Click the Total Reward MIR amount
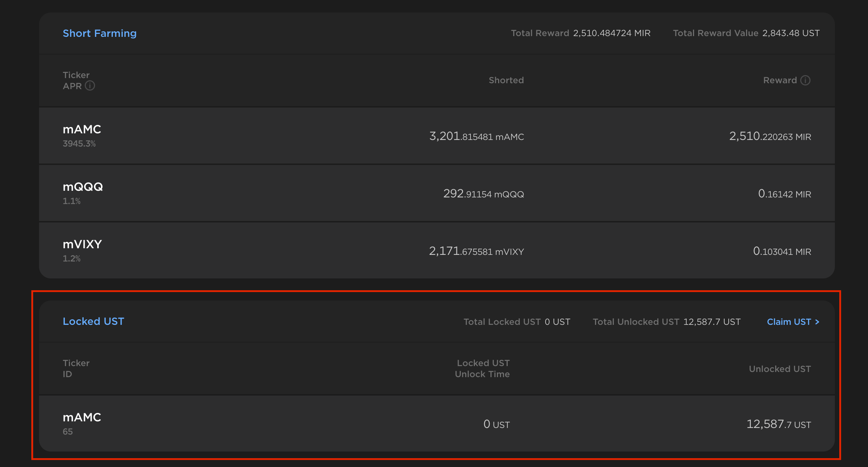 [612, 33]
